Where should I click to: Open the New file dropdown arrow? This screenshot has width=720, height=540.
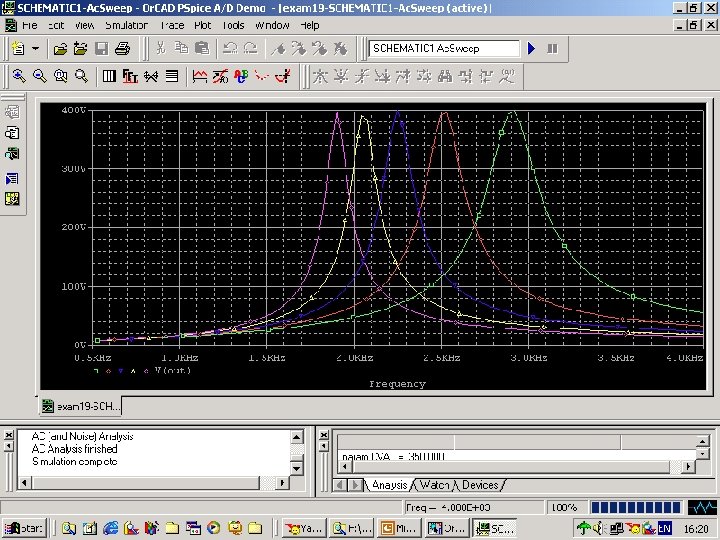pyautogui.click(x=36, y=48)
